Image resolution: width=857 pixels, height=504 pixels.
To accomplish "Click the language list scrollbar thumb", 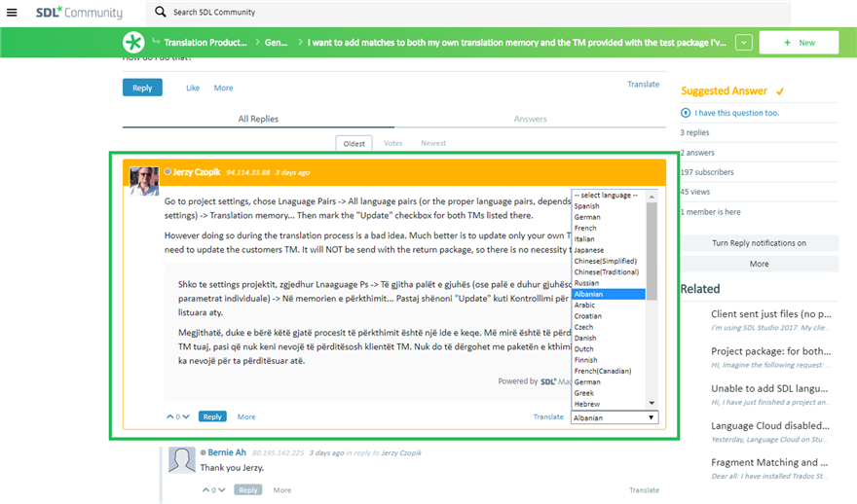I will coord(652,251).
